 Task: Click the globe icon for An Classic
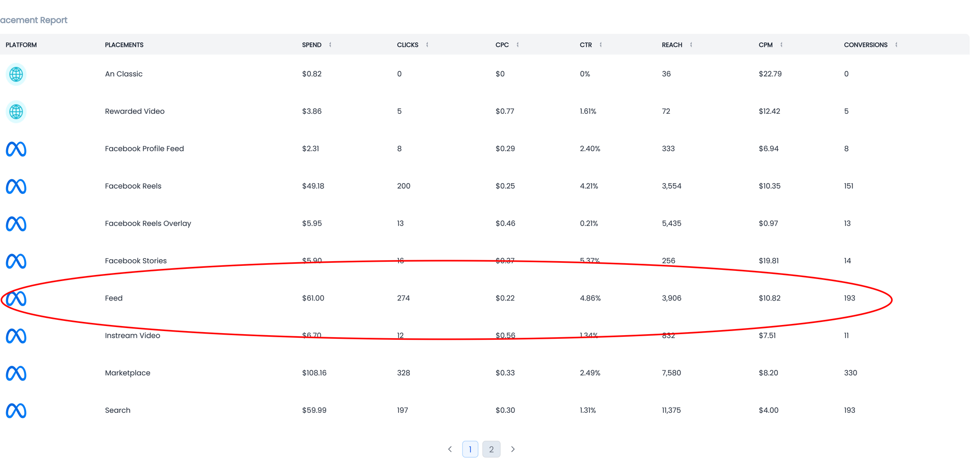16,74
